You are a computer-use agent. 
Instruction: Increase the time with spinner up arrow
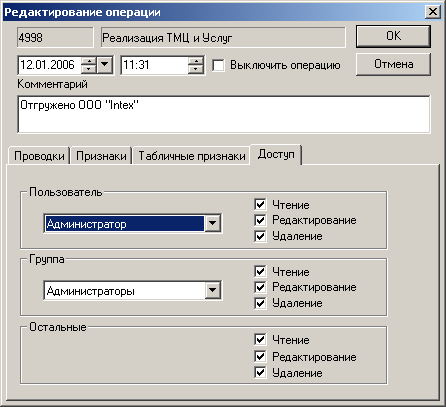196,61
